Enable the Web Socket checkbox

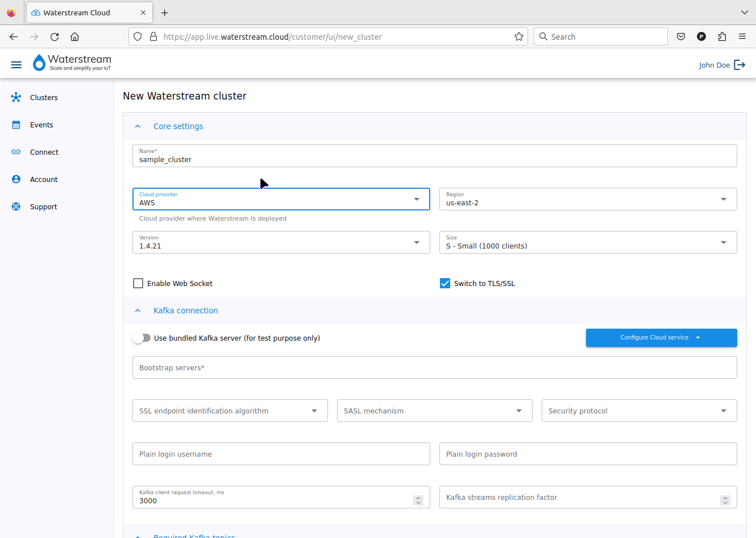point(138,283)
